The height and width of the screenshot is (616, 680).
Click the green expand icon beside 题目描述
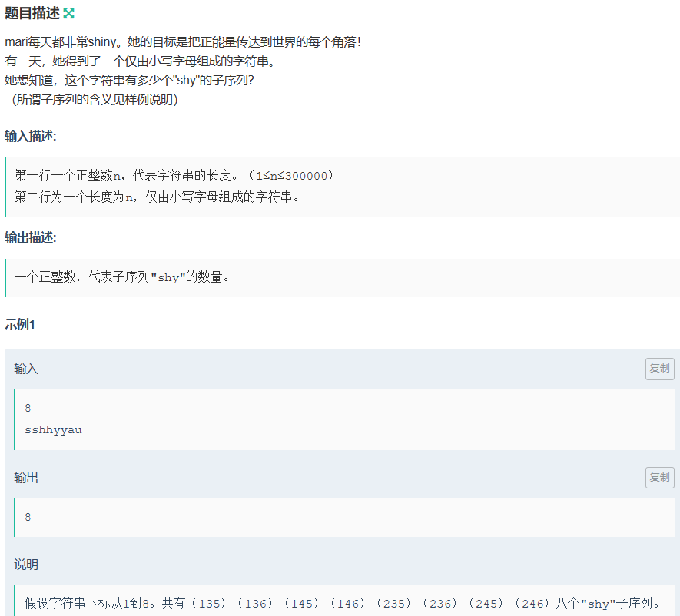point(69,13)
